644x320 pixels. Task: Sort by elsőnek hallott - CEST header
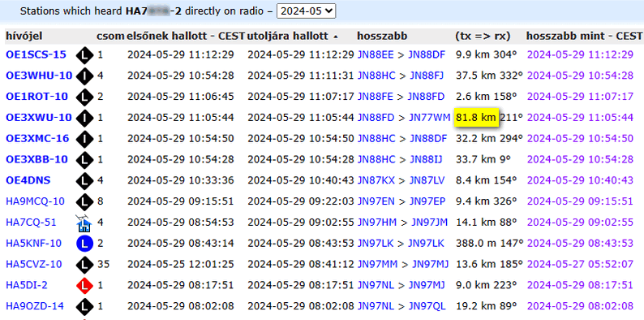click(x=186, y=37)
